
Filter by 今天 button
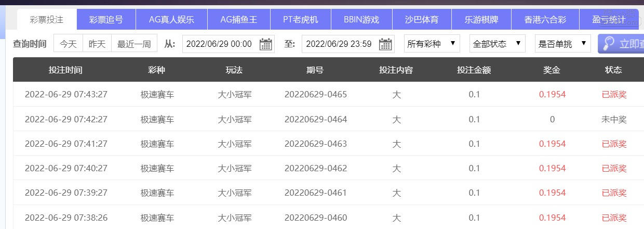[x=68, y=44]
